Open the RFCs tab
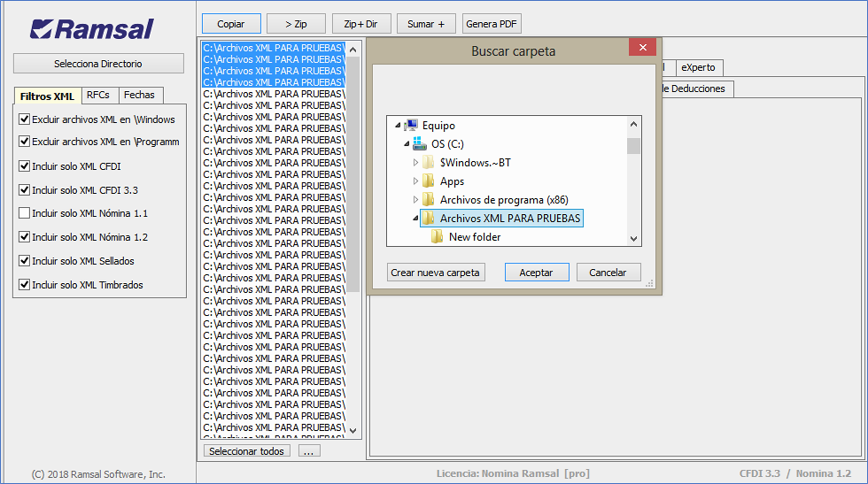Screen dimensions: 868x484 [x=98, y=96]
